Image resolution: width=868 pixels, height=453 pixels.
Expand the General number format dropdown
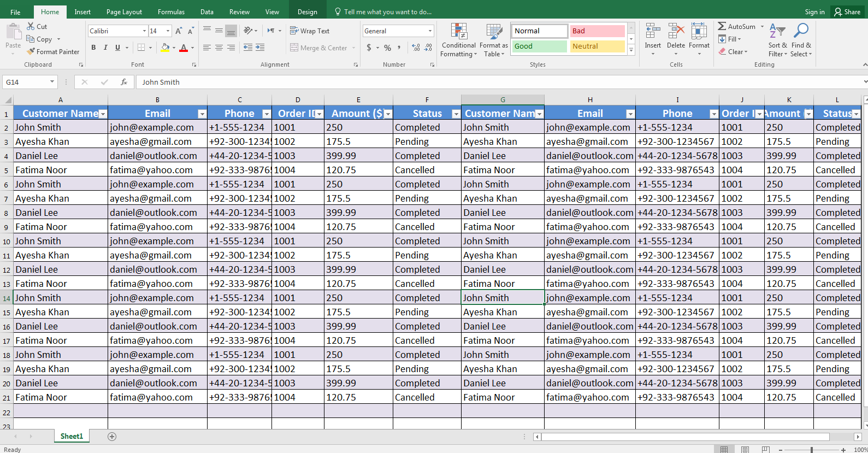coord(430,31)
